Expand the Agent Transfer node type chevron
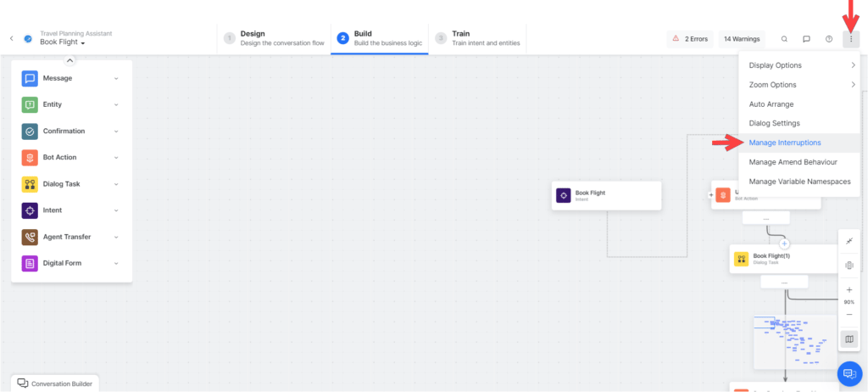The height and width of the screenshot is (392, 868). coord(116,238)
